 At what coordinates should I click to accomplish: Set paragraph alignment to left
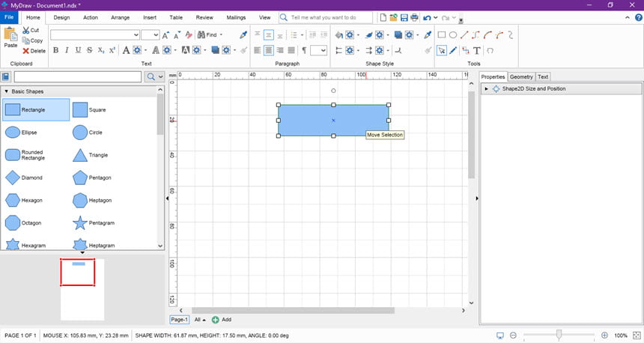coord(257,50)
